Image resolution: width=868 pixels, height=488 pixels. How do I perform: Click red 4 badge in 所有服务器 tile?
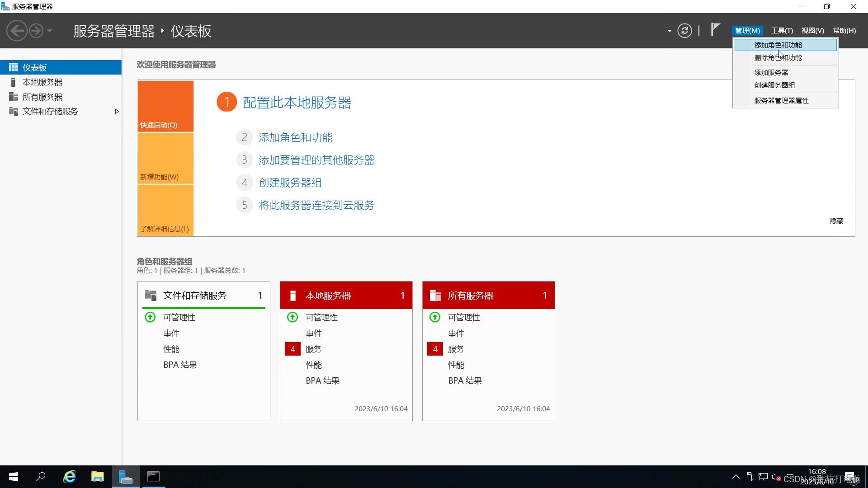(435, 349)
